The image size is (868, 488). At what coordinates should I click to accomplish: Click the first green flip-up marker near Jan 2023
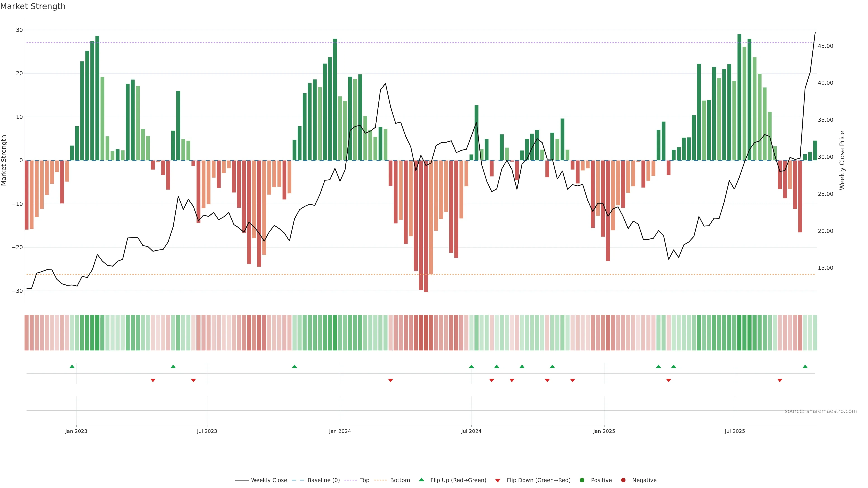click(72, 366)
